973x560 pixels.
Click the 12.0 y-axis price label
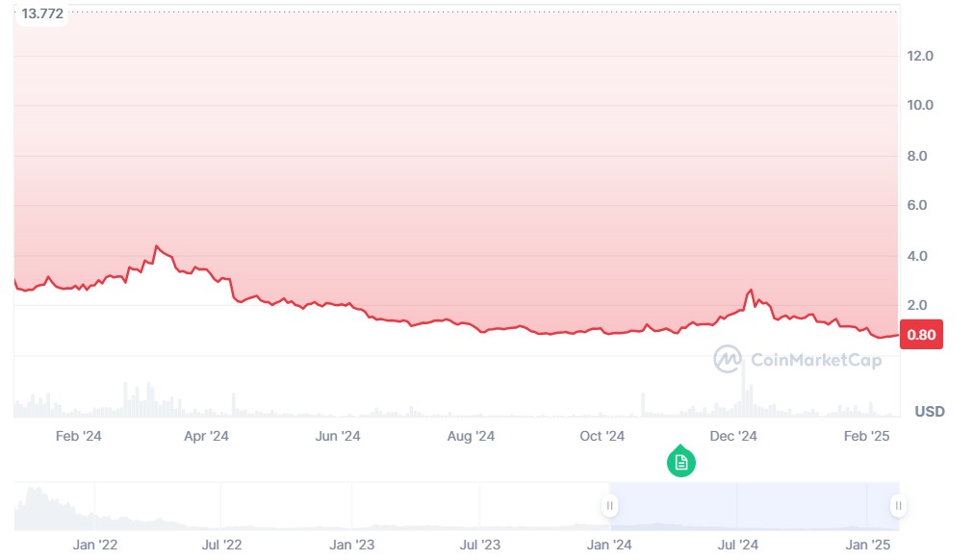point(920,56)
